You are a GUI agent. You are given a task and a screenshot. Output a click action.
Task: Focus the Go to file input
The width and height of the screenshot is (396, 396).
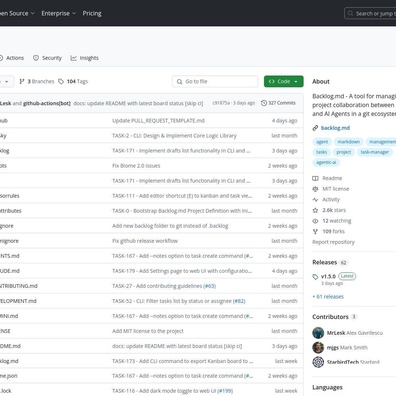[215, 81]
